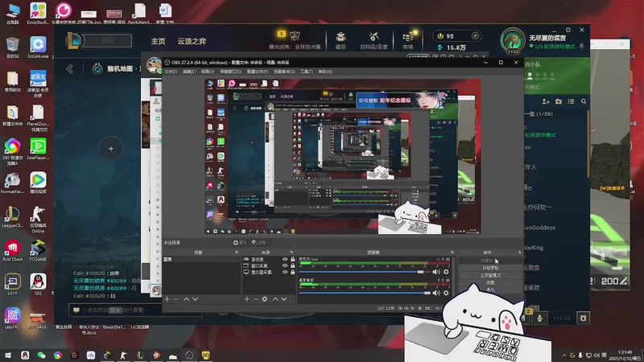Toggle visibility eye of 窗口采集 source

click(285, 265)
